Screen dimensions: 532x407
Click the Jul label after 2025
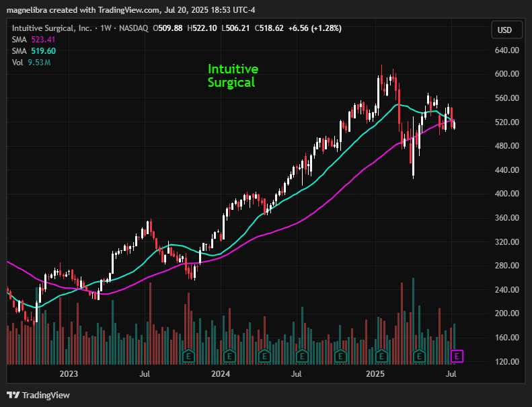[451, 374]
